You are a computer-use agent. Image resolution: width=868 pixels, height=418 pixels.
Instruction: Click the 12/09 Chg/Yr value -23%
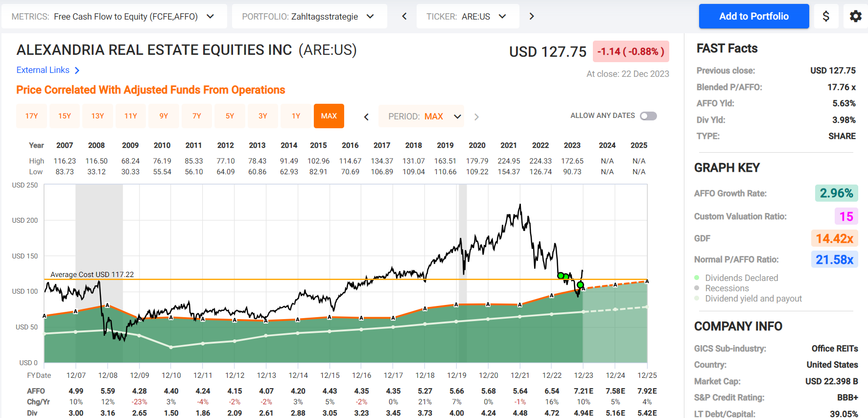[x=140, y=402]
